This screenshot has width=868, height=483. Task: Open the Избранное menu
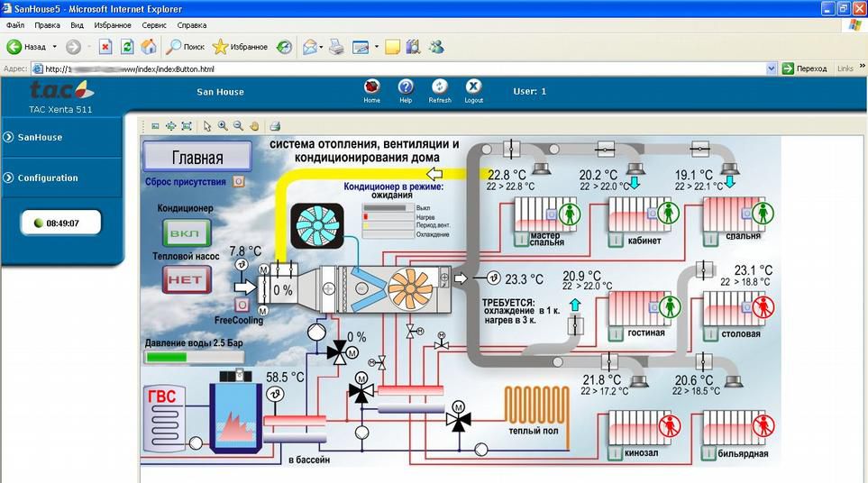113,25
